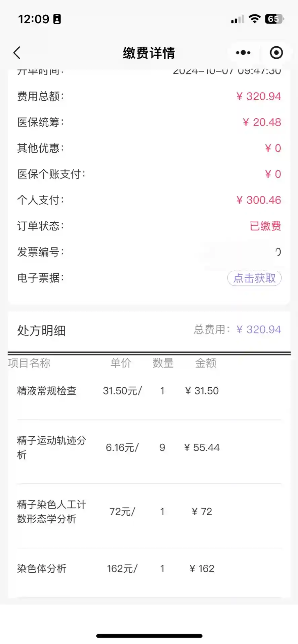Tap the Wi-Fi status icon

coord(255,19)
